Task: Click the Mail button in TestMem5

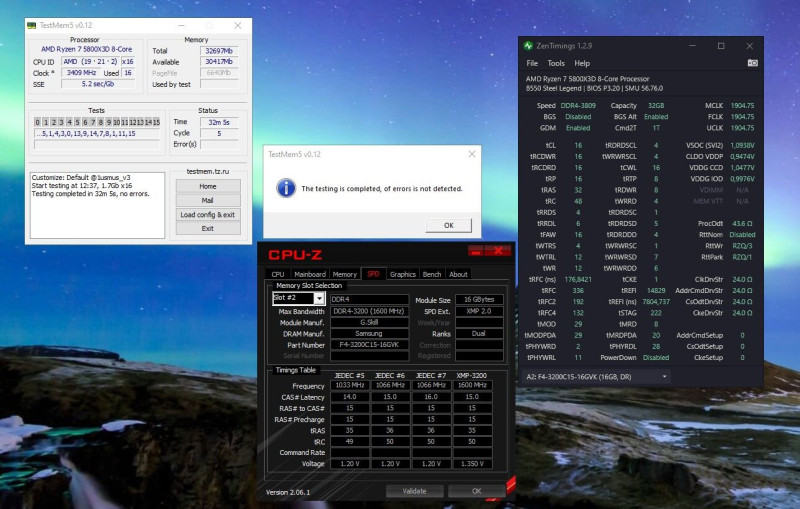Action: (208, 200)
